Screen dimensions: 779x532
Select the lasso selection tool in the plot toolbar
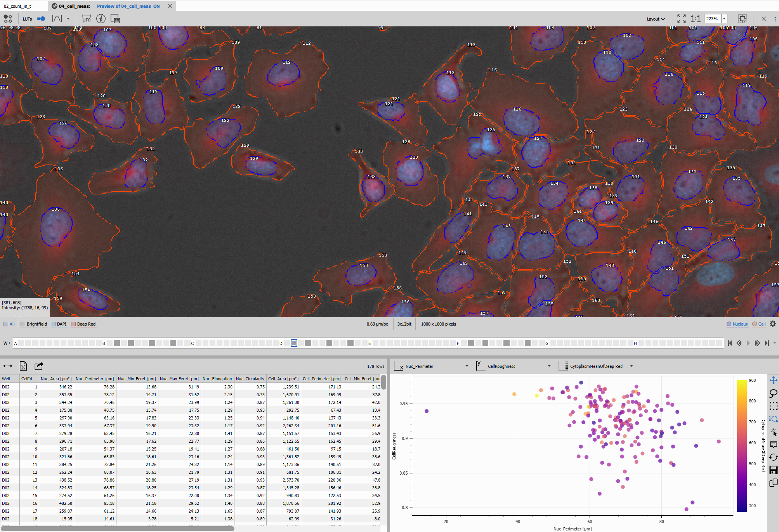pos(774,393)
